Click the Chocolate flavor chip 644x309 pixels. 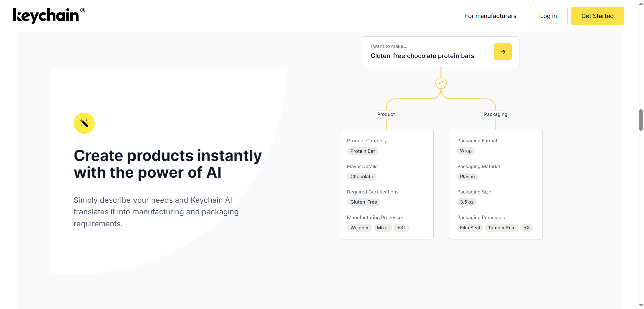(x=361, y=177)
